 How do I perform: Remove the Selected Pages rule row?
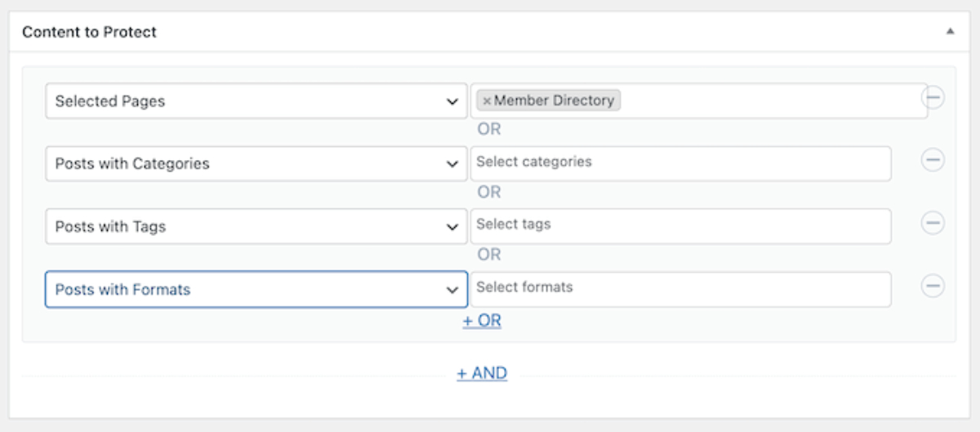[x=933, y=98]
